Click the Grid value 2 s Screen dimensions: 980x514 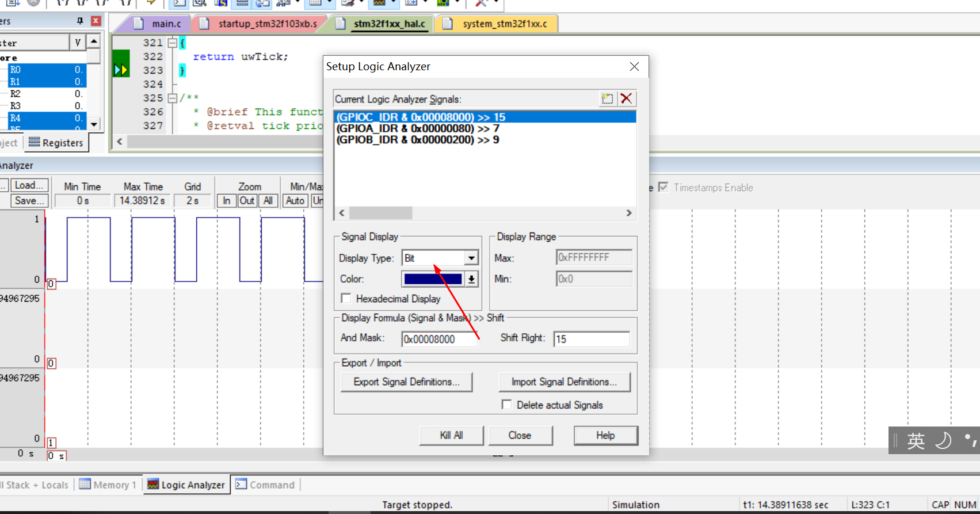[193, 200]
